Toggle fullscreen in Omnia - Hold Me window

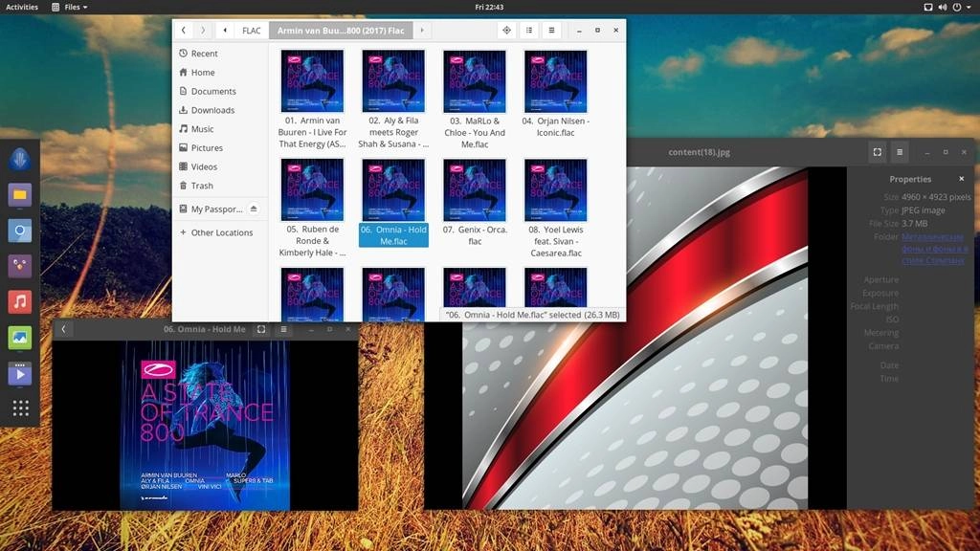[261, 329]
